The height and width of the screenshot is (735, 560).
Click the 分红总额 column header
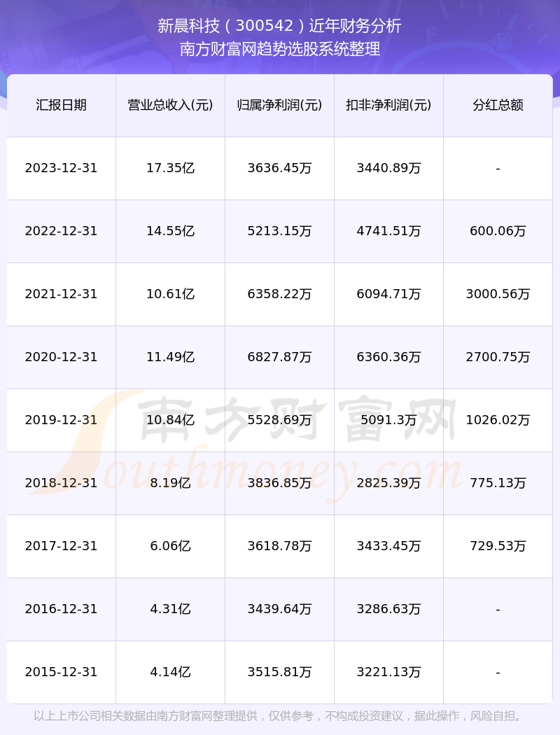pos(498,105)
